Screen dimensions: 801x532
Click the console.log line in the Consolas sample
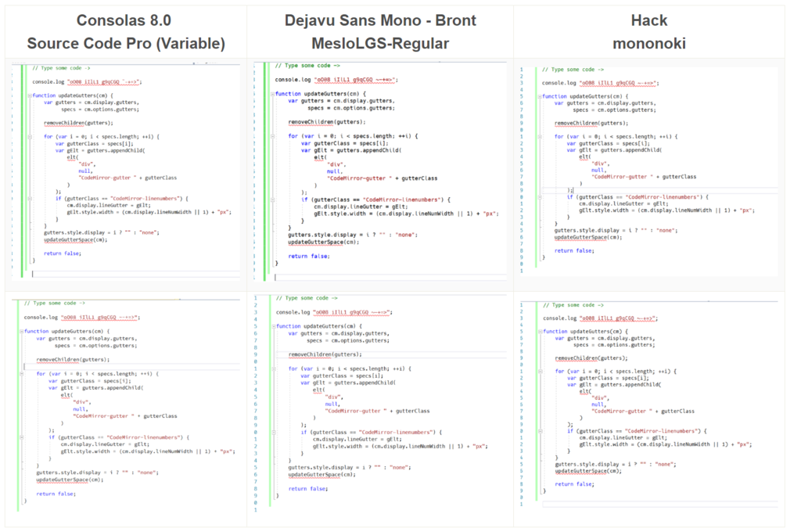(x=87, y=82)
